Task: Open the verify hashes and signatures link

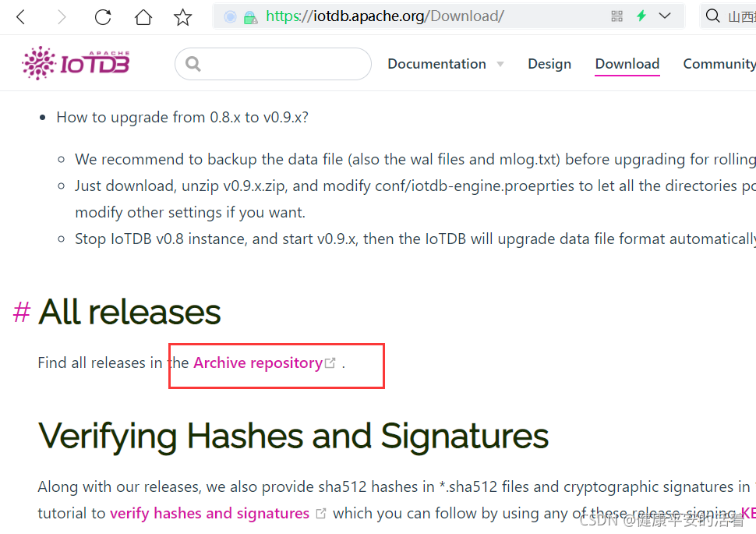Action: 209,513
